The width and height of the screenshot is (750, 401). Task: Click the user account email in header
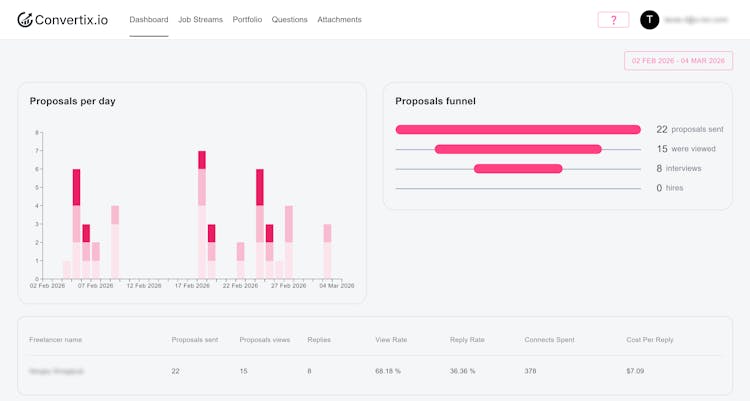696,20
